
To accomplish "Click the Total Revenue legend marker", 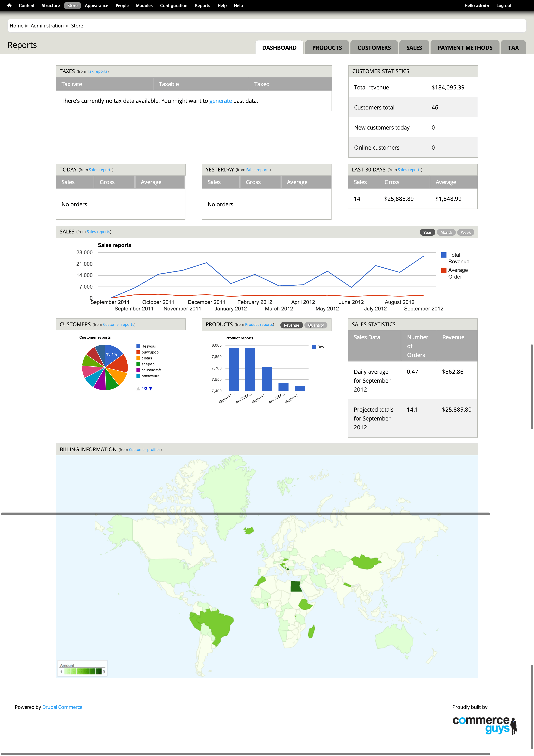I will pos(444,255).
